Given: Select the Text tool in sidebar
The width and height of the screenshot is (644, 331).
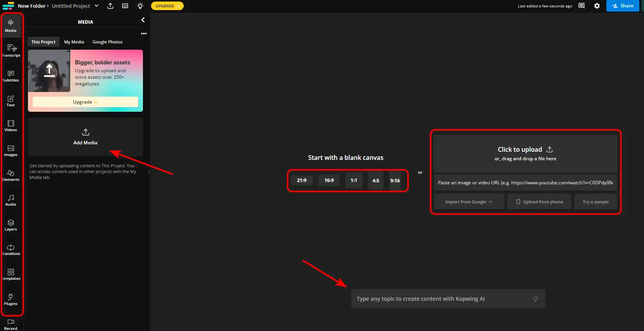Looking at the screenshot, I should coord(10,101).
